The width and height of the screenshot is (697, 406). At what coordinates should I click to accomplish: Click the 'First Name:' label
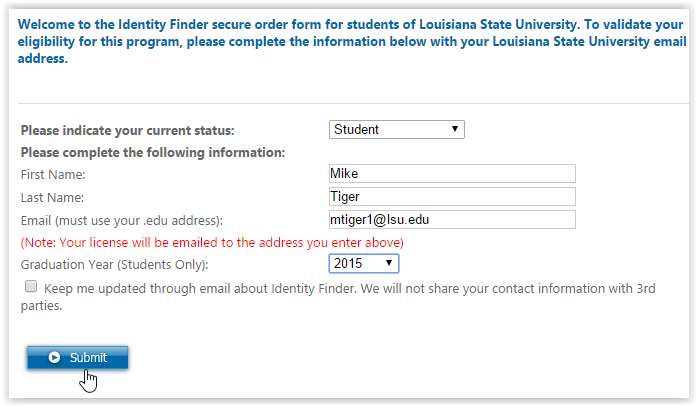pos(54,175)
